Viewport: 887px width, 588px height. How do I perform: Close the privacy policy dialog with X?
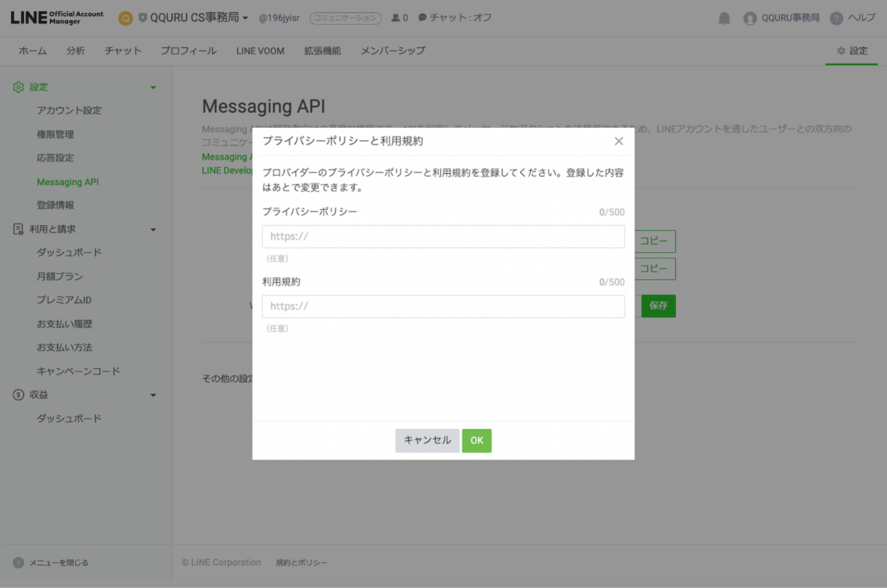pyautogui.click(x=618, y=141)
